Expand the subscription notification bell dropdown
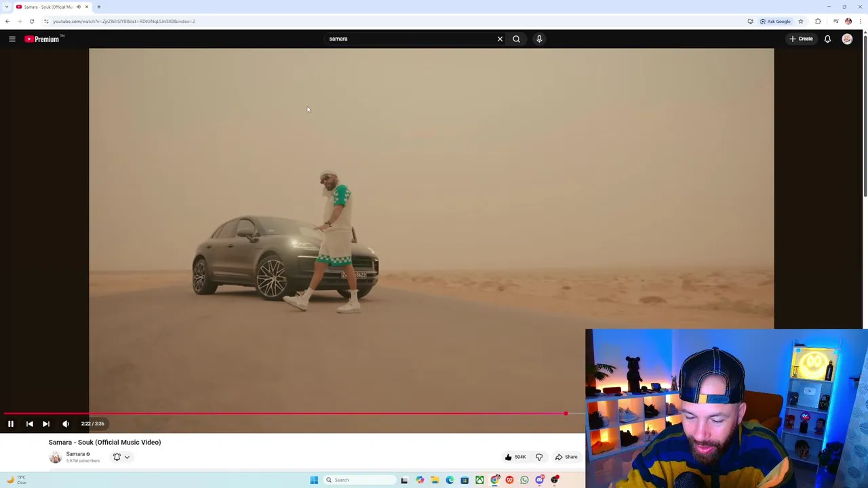Image resolution: width=868 pixels, height=488 pixels. coord(121,457)
